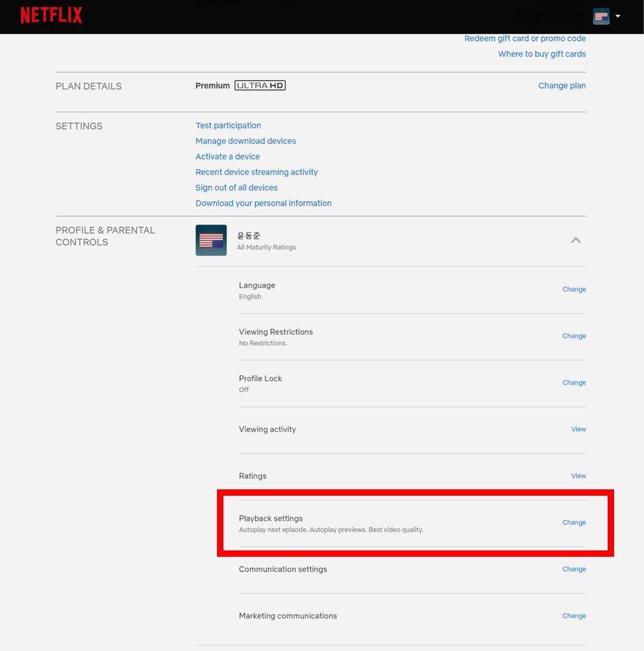Collapse the 윤동준 profile section chevron
Screen dimensions: 644x651
coord(575,241)
